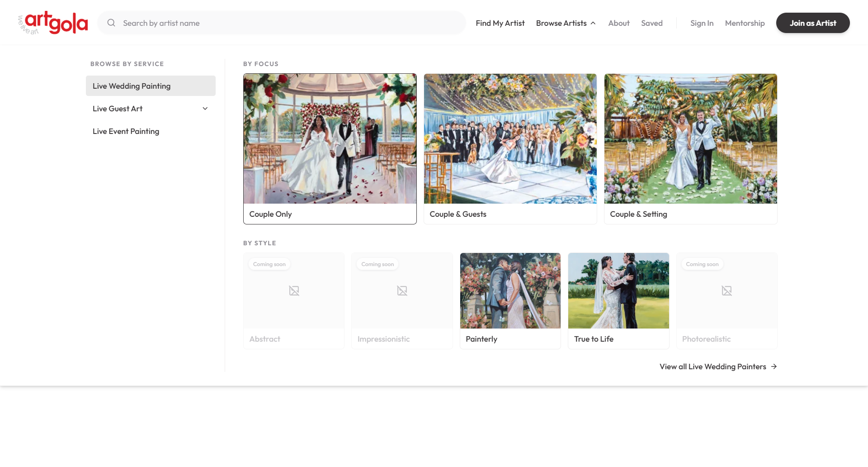The width and height of the screenshot is (868, 467).
Task: Select Live Wedding Painting service
Action: tap(151, 86)
